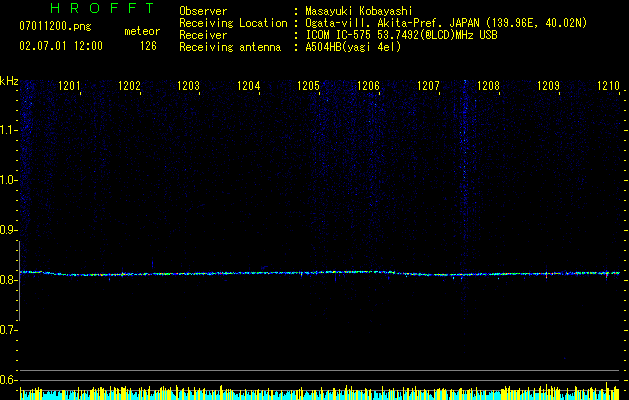Click the 'meteor' label
The image size is (629, 400).
coord(142,31)
